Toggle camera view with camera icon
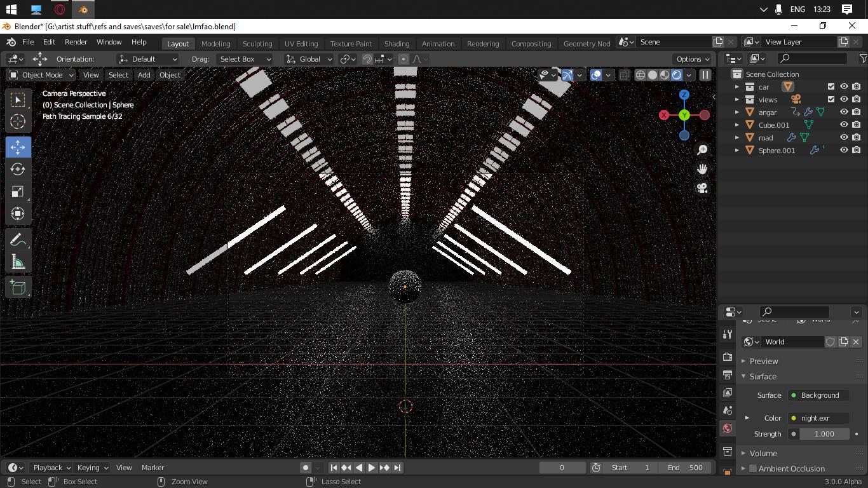The height and width of the screenshot is (488, 868). (x=702, y=189)
